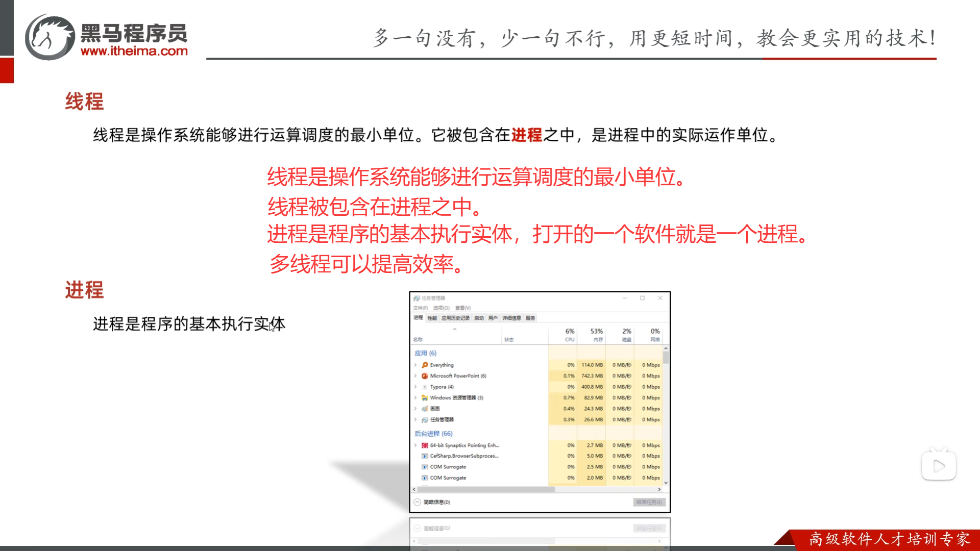This screenshot has height=551, width=980.
Task: Click the bilibili video play overlay icon
Action: pos(938,465)
